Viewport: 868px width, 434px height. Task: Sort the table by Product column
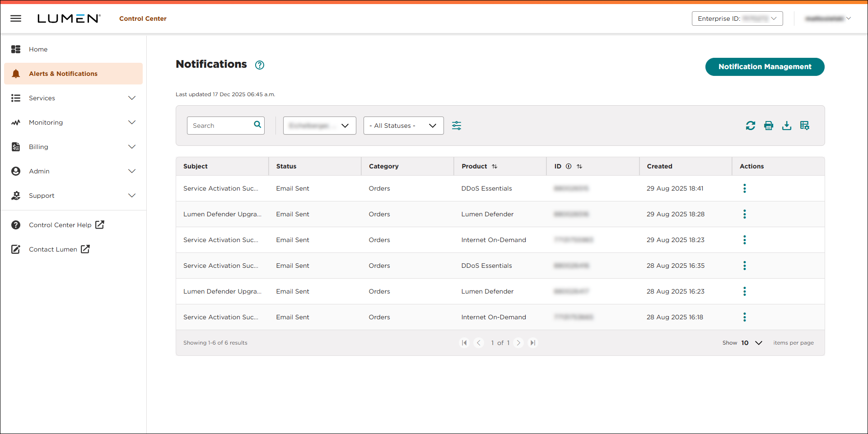click(x=494, y=166)
